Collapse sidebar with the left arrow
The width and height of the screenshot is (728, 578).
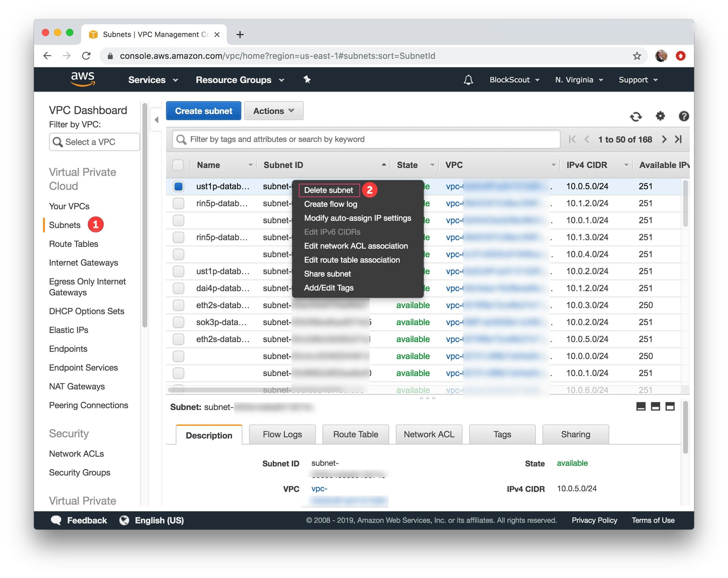pos(156,120)
